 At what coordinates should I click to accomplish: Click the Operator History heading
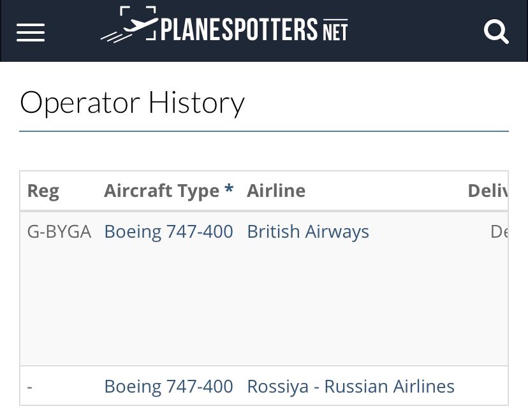tap(132, 103)
